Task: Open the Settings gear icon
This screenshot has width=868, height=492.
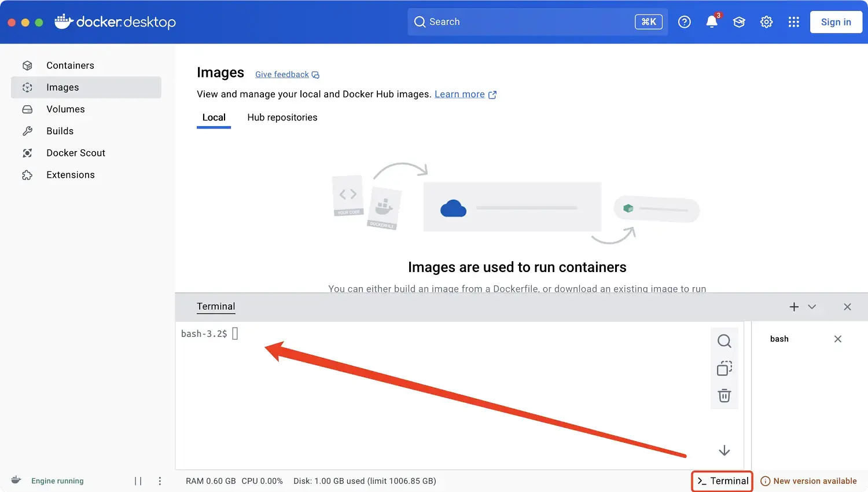Action: [x=766, y=22]
